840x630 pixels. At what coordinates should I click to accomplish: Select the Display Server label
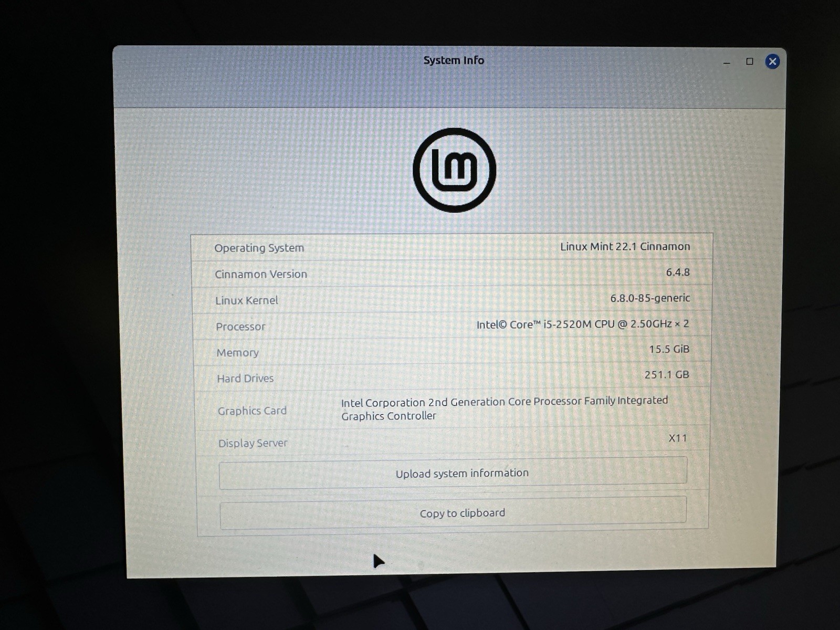[x=253, y=443]
